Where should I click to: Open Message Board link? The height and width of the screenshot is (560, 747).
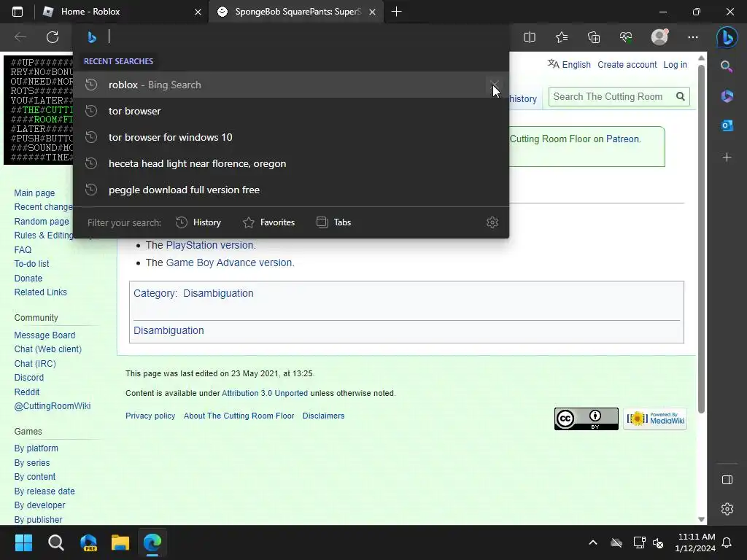coord(44,335)
